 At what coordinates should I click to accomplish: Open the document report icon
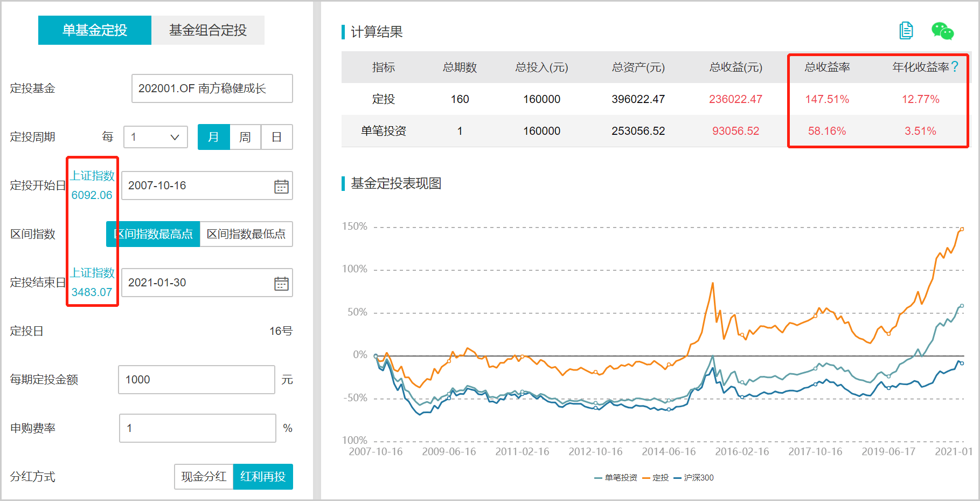pyautogui.click(x=906, y=31)
